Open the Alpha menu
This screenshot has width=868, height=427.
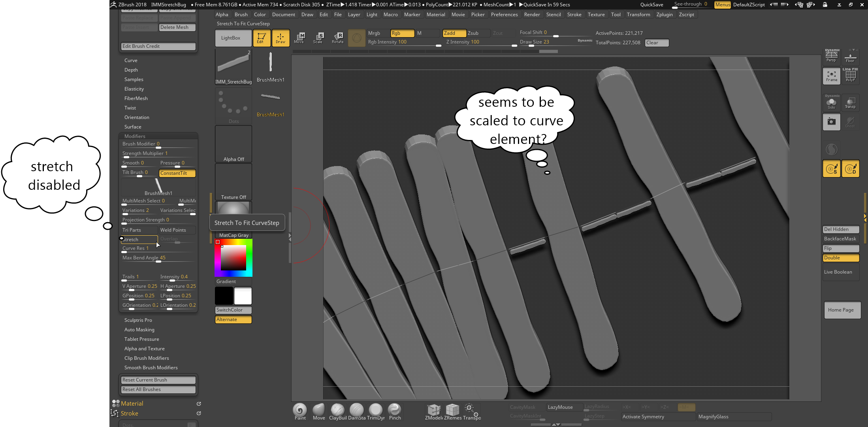point(222,15)
